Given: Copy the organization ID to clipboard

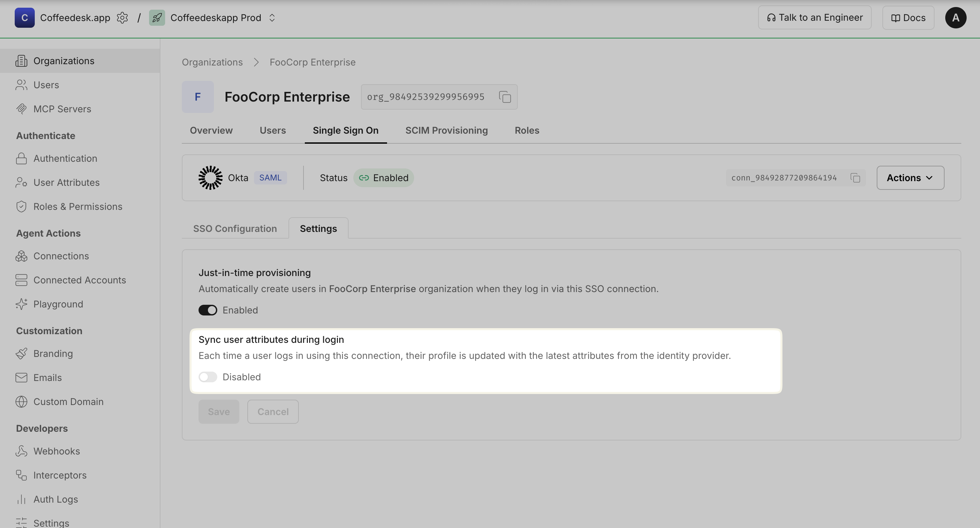Looking at the screenshot, I should click(505, 97).
